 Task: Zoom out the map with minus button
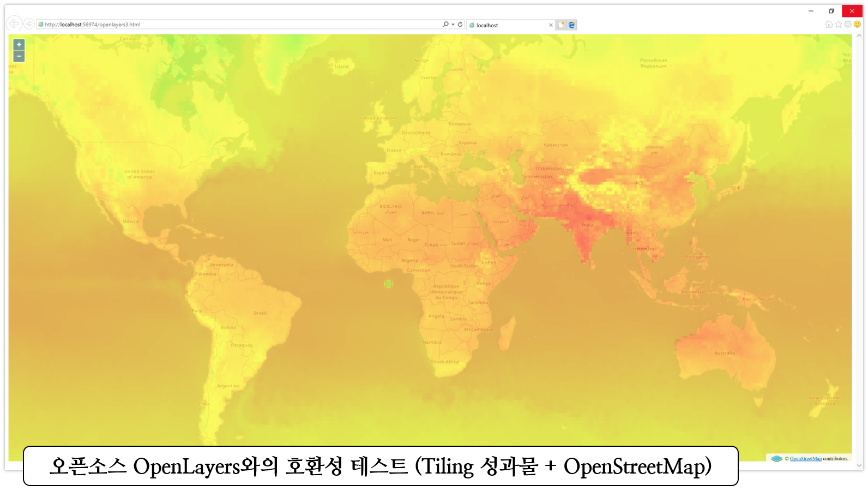(19, 56)
